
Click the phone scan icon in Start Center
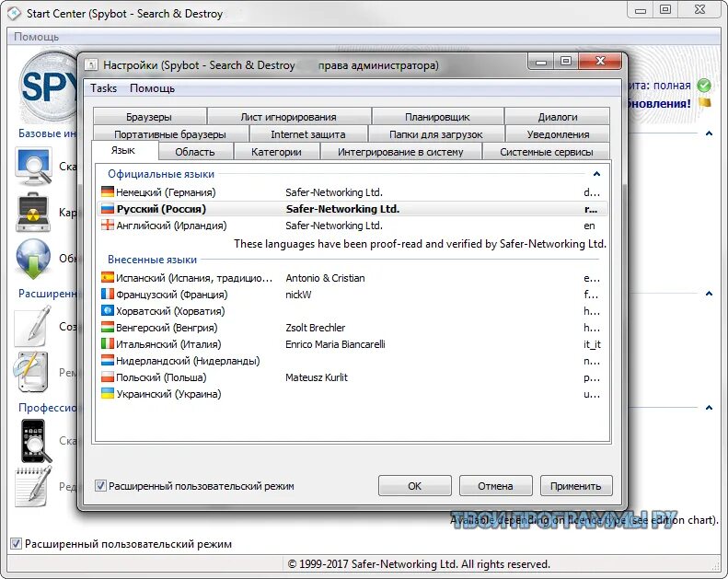click(x=34, y=441)
